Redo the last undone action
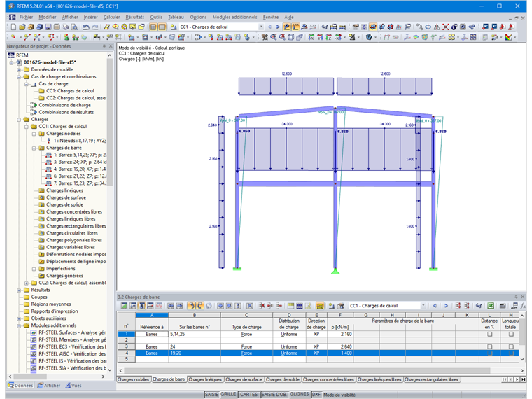532x399 pixels. tap(95, 27)
